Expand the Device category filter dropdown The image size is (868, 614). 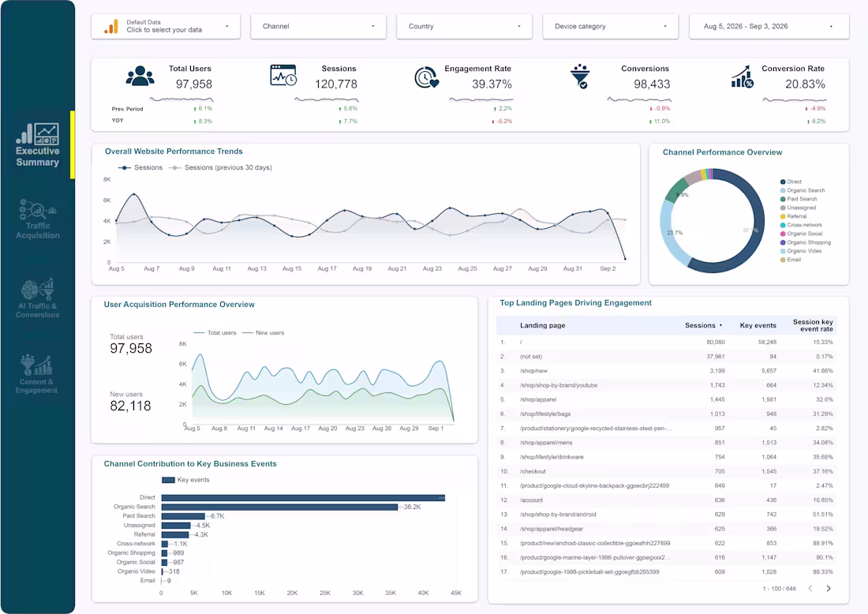pyautogui.click(x=611, y=27)
